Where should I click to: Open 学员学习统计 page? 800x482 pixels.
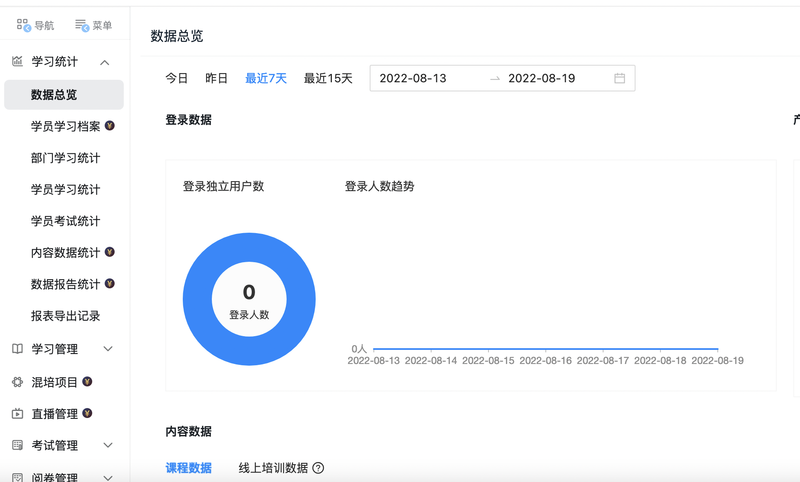tap(65, 190)
